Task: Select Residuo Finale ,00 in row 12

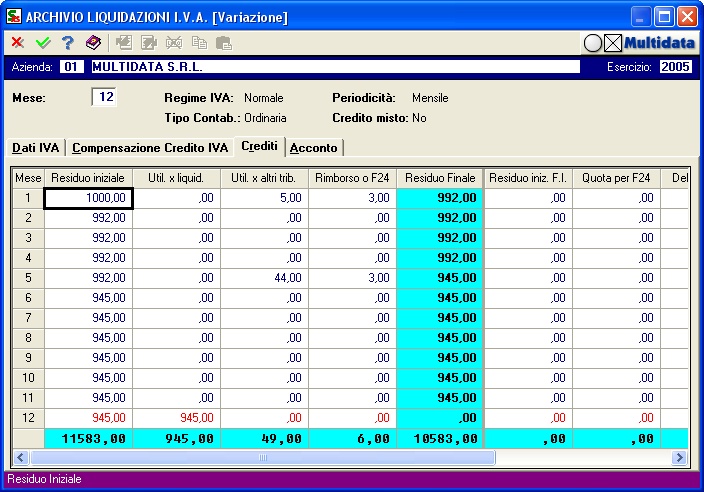Action: (440, 418)
